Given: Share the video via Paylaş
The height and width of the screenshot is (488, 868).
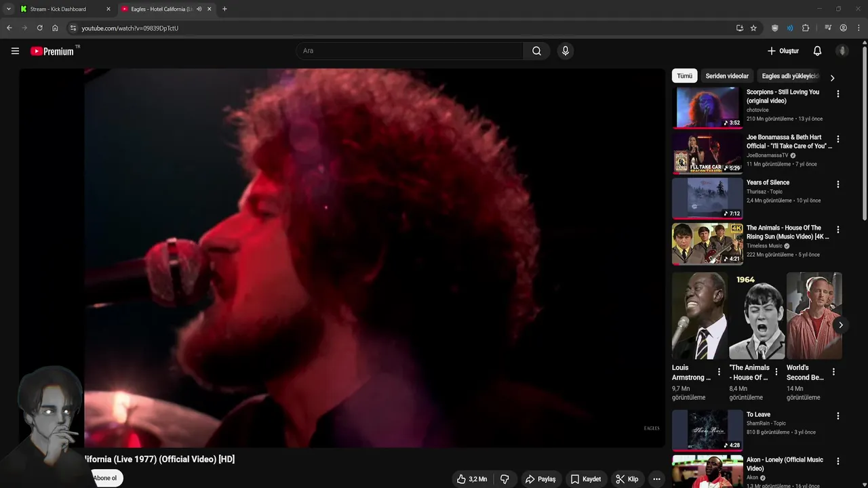Looking at the screenshot, I should point(540,479).
